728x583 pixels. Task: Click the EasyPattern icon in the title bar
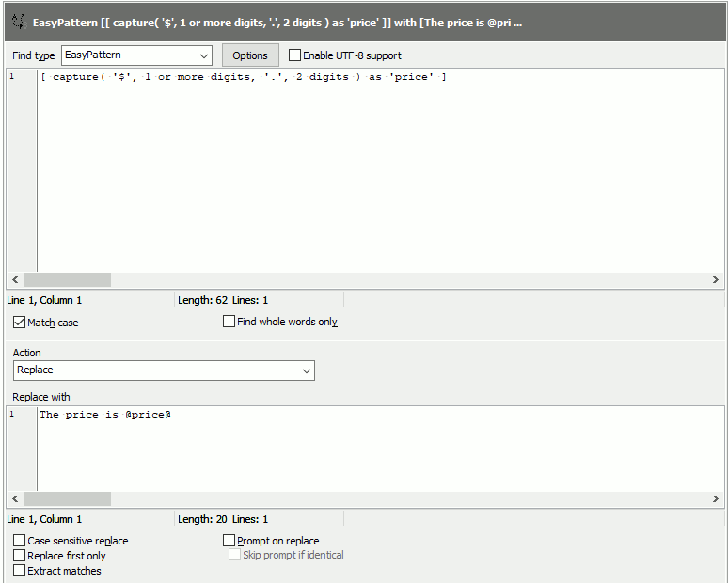point(18,21)
